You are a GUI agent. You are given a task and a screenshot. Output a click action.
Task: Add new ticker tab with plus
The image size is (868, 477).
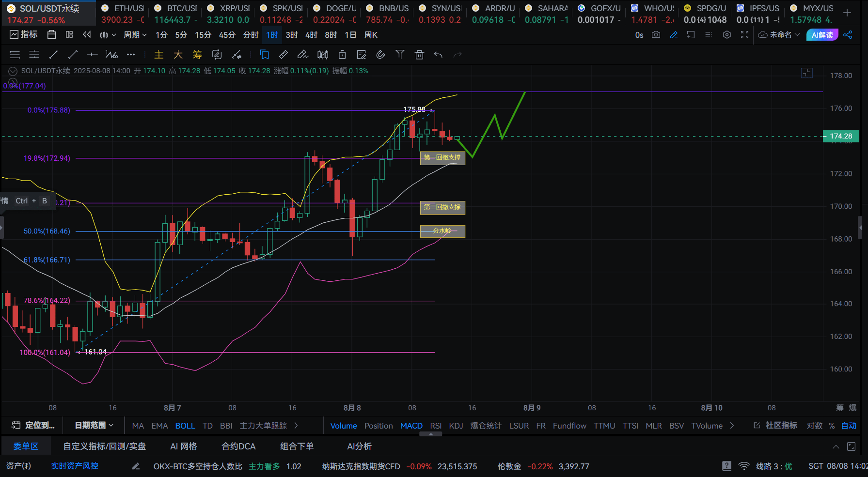click(847, 13)
